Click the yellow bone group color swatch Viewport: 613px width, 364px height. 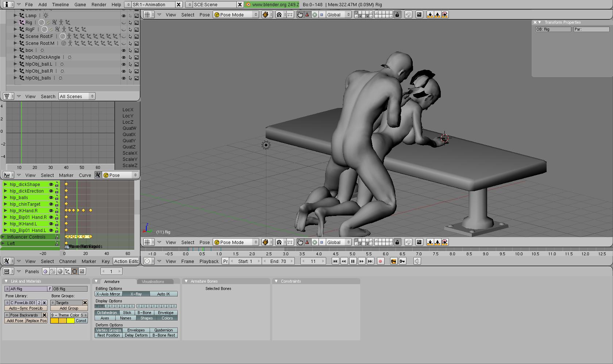[x=70, y=321]
